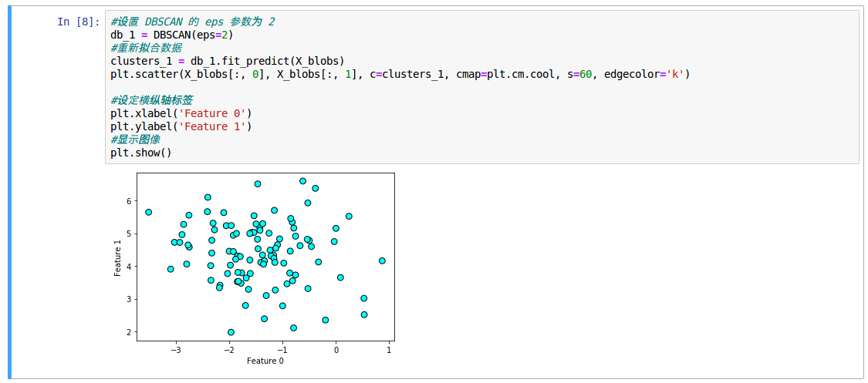This screenshot has height=383, width=868.
Task: Place cursor in DBSCAN(eps=2) code line
Action: [171, 35]
